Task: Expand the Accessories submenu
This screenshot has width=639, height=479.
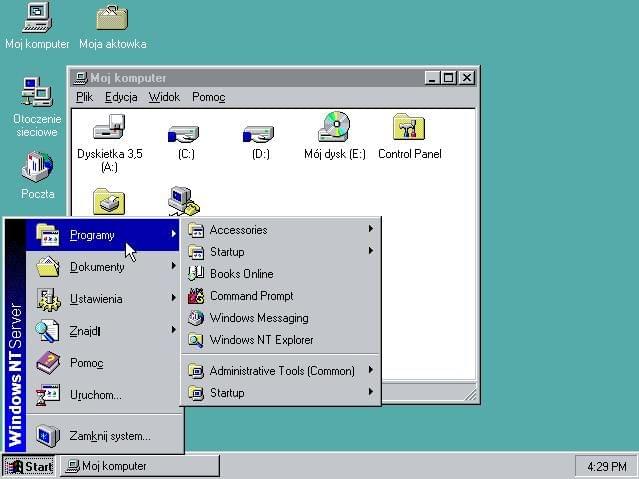Action: [x=238, y=230]
